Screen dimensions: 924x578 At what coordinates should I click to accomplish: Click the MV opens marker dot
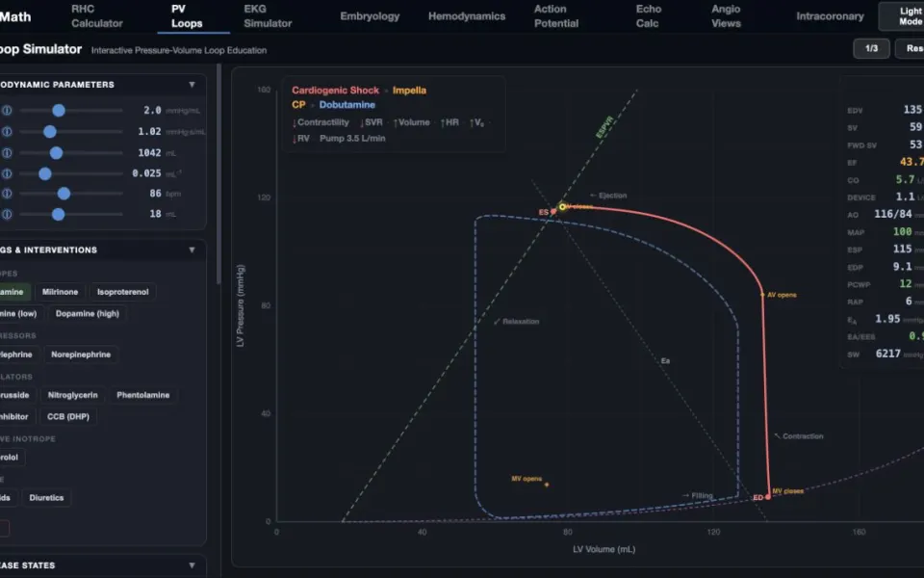547,485
